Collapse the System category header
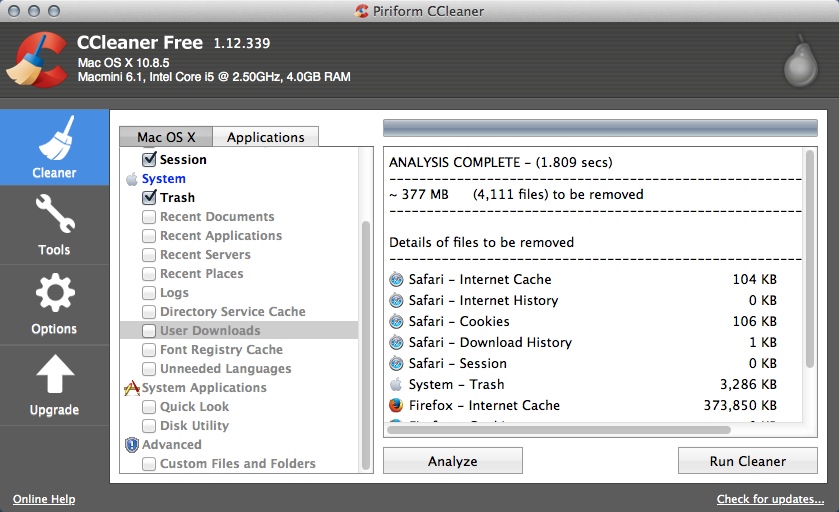Viewport: 839px width, 512px height. click(x=163, y=179)
